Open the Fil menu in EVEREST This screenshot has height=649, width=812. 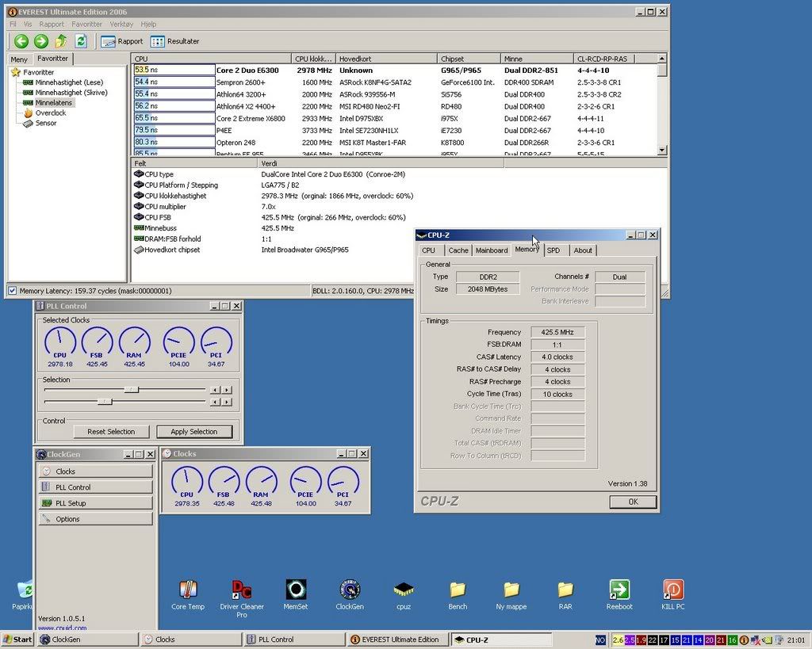pos(13,24)
